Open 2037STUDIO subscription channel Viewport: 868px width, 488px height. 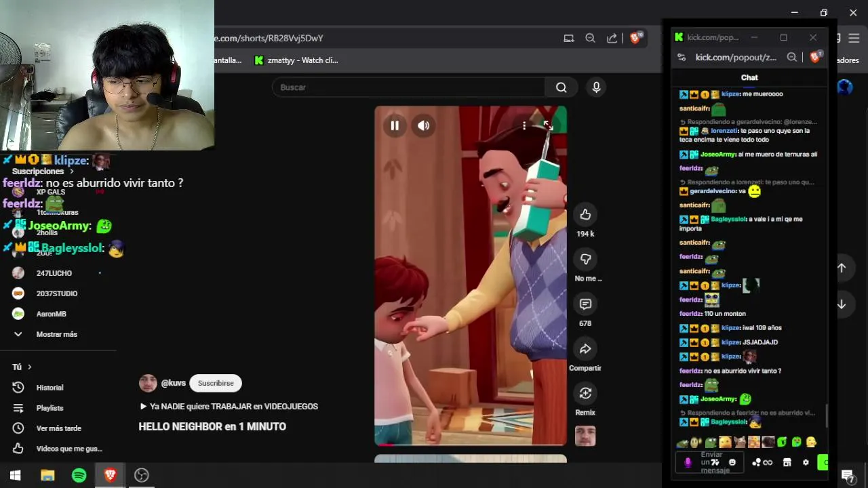coord(57,293)
